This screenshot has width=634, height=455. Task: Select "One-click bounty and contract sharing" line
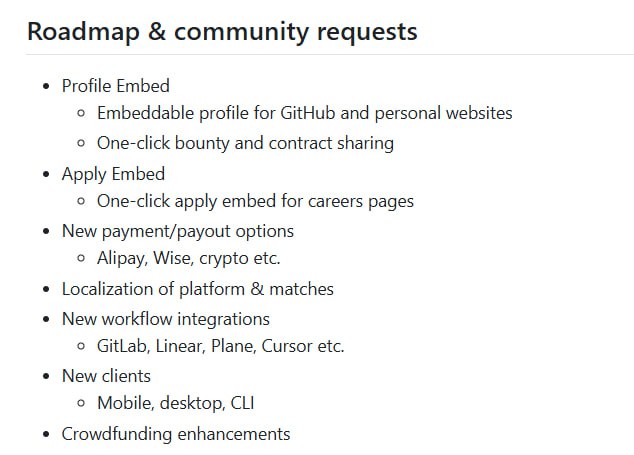[245, 143]
